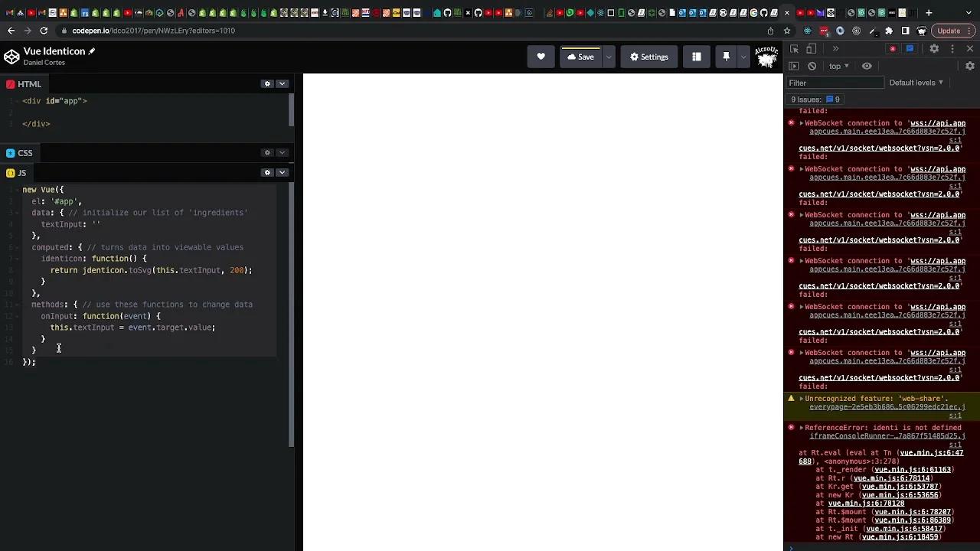Show the console sidebar
The width and height of the screenshot is (980, 551).
tap(794, 66)
